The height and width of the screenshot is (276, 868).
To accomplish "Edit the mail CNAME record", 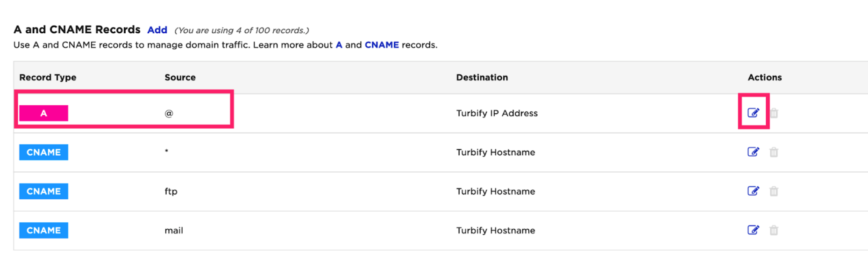I will coord(753,230).
